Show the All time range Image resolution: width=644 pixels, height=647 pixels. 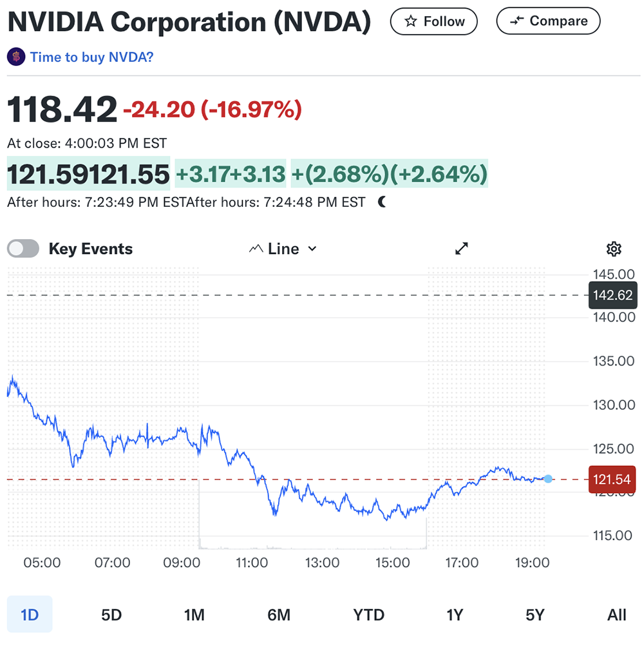(616, 615)
